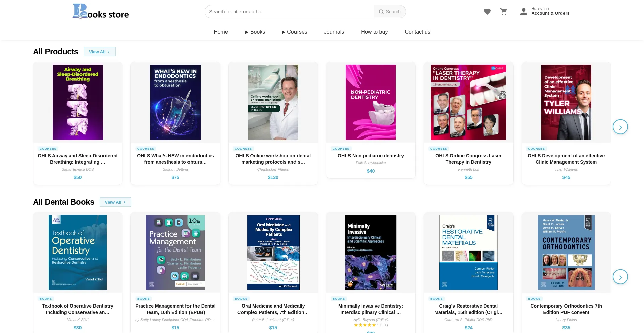The width and height of the screenshot is (644, 333).
Task: Click author Tyler Williams
Action: [566, 169]
